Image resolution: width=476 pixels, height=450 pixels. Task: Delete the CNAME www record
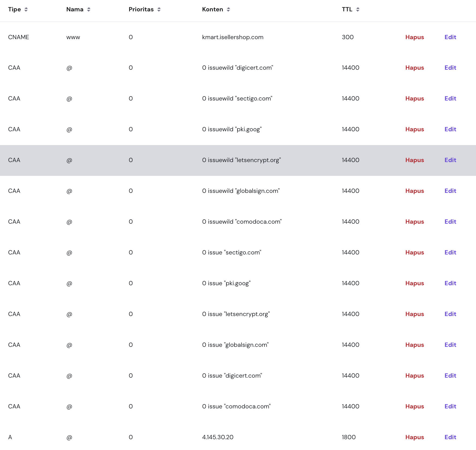[x=414, y=37]
